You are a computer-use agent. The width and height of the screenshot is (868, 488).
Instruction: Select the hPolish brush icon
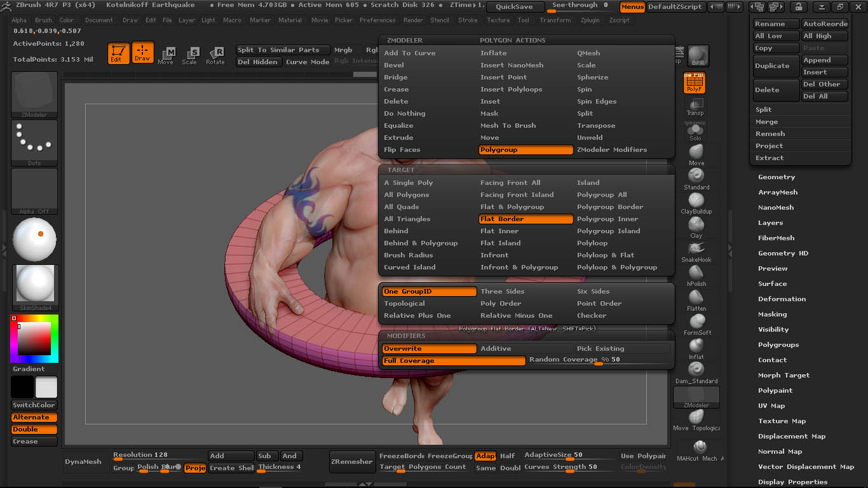click(696, 269)
